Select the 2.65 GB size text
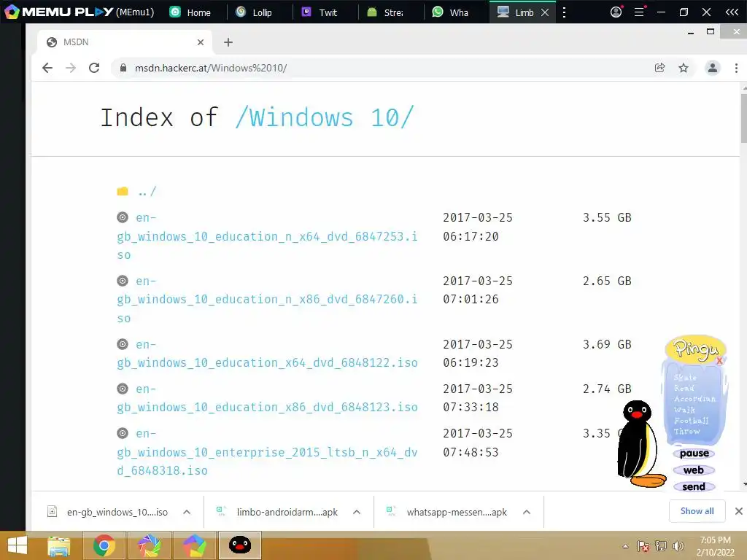Viewport: 747px width, 560px height. [607, 281]
